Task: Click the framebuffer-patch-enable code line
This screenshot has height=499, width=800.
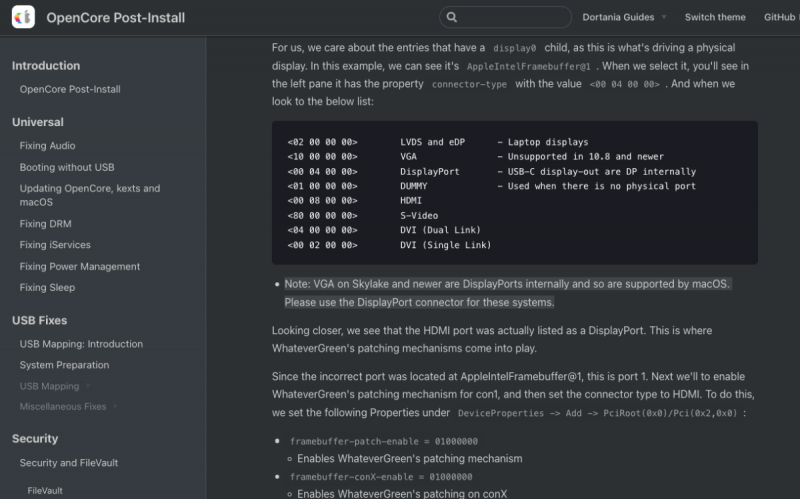Action: (384, 441)
